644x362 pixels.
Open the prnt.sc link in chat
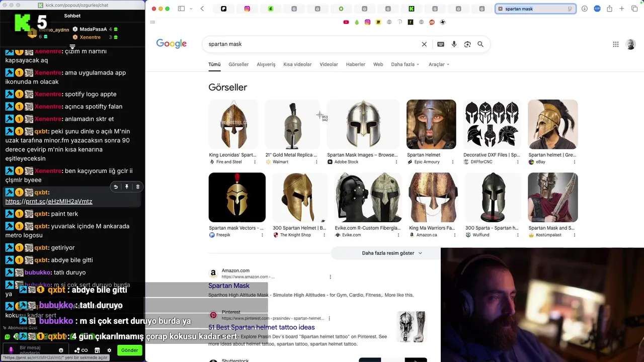(x=49, y=202)
